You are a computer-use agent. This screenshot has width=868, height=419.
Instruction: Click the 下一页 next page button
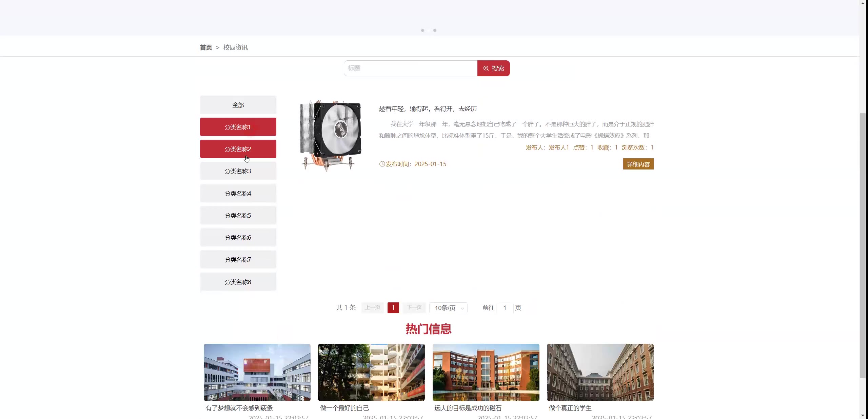coord(414,307)
